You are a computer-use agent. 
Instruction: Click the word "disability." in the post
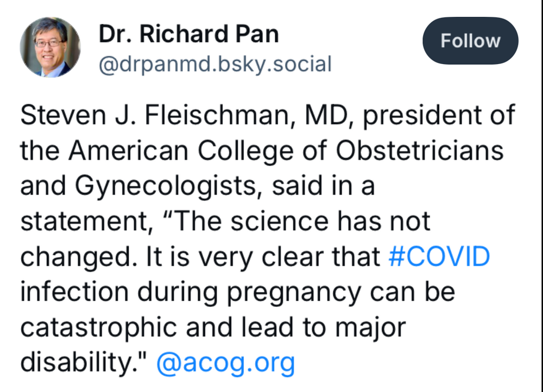83,363
